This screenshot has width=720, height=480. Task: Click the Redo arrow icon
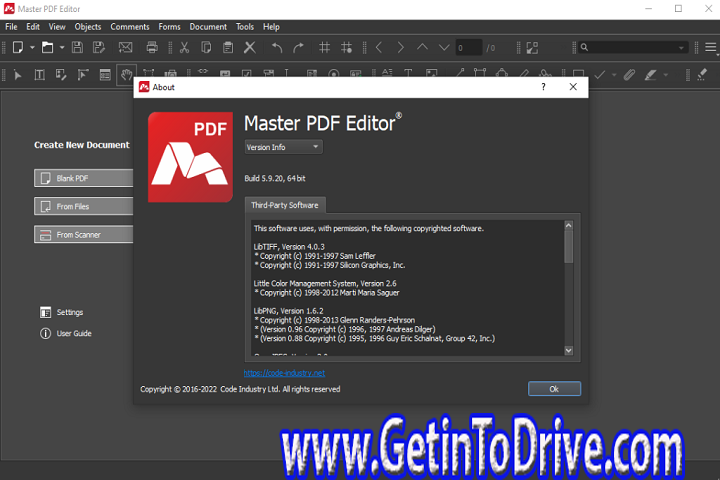point(298,47)
